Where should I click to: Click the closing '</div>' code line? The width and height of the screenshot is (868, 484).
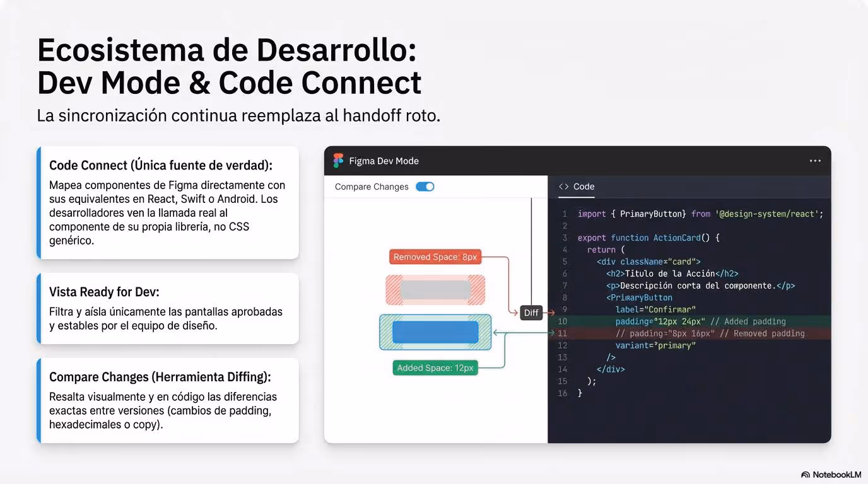point(611,369)
